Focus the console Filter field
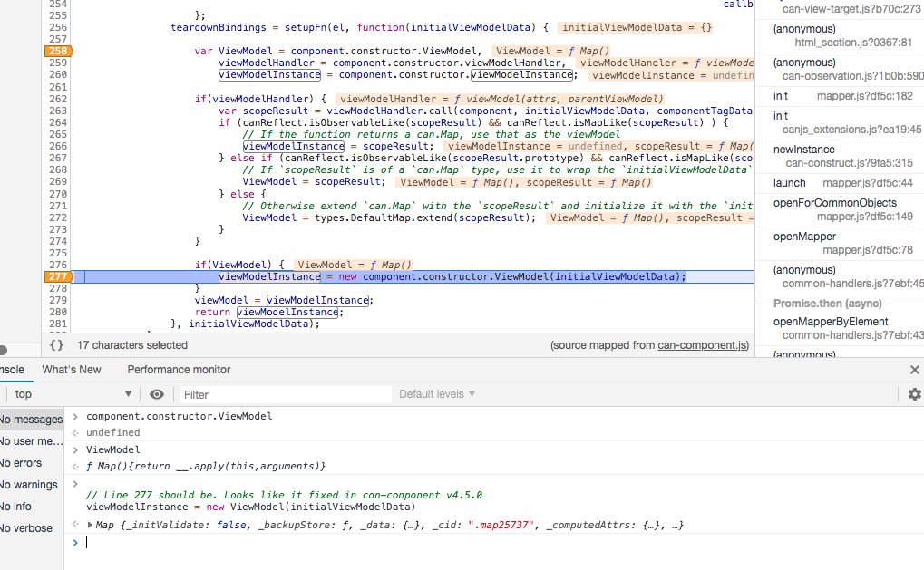Image resolution: width=924 pixels, height=570 pixels. [286, 394]
